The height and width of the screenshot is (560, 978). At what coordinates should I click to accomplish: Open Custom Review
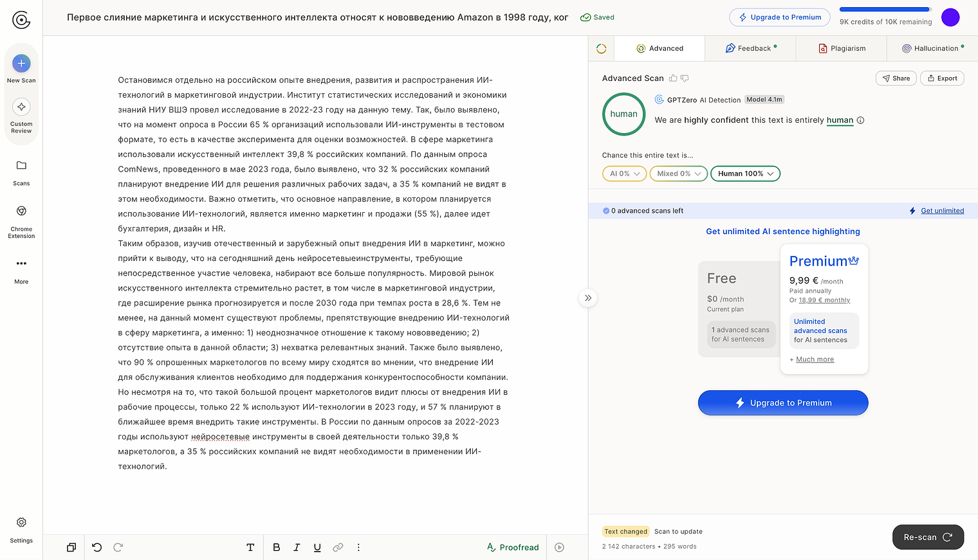click(x=21, y=116)
